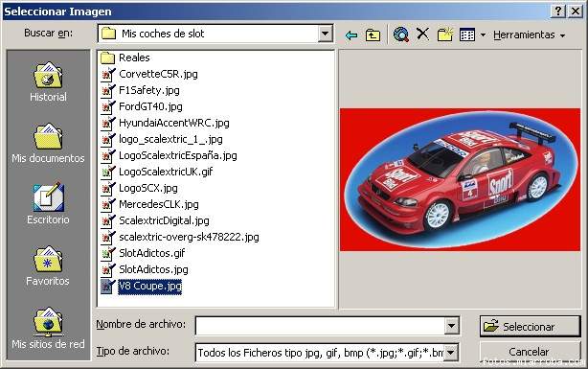Open Mis documentos in the places bar
This screenshot has width=588, height=369.
point(49,144)
